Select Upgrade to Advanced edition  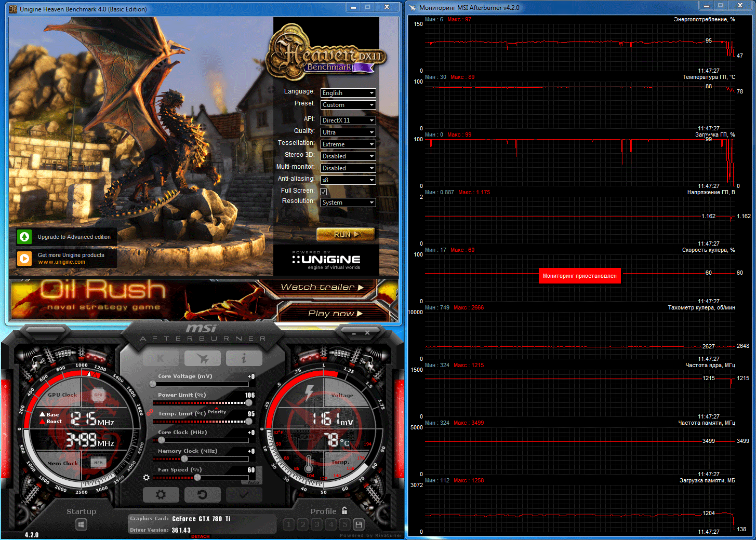coord(73,237)
